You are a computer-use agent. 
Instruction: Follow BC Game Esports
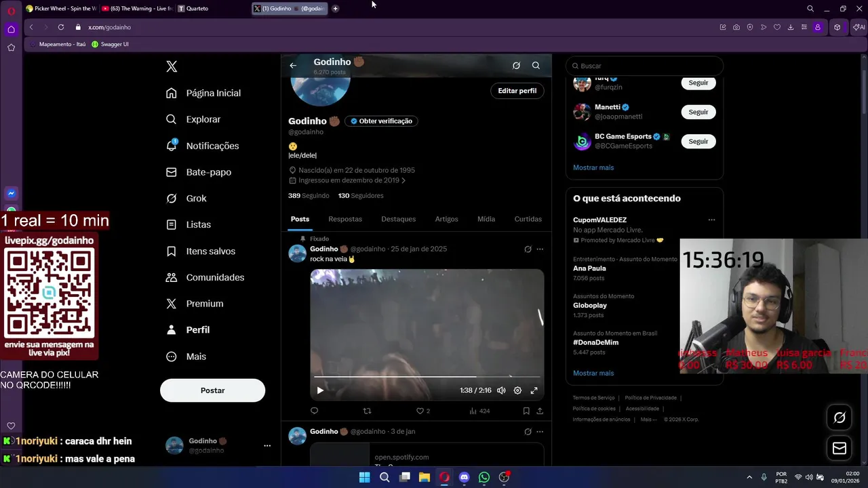pos(698,142)
